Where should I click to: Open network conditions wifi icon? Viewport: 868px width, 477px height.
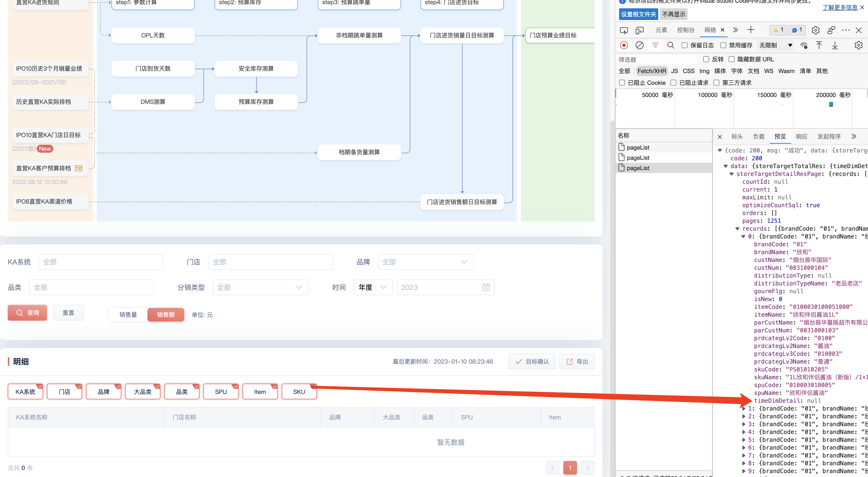[804, 45]
